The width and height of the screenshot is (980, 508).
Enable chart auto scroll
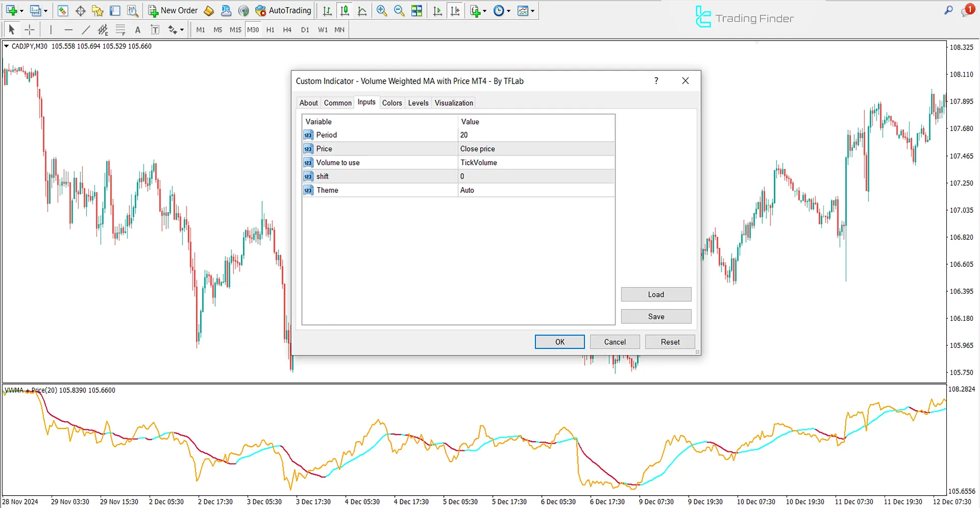click(x=437, y=10)
